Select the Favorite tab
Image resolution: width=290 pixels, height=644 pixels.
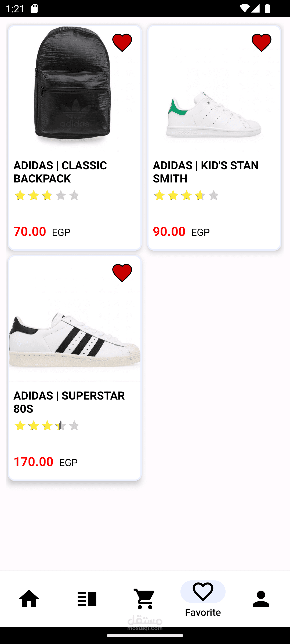tap(203, 599)
